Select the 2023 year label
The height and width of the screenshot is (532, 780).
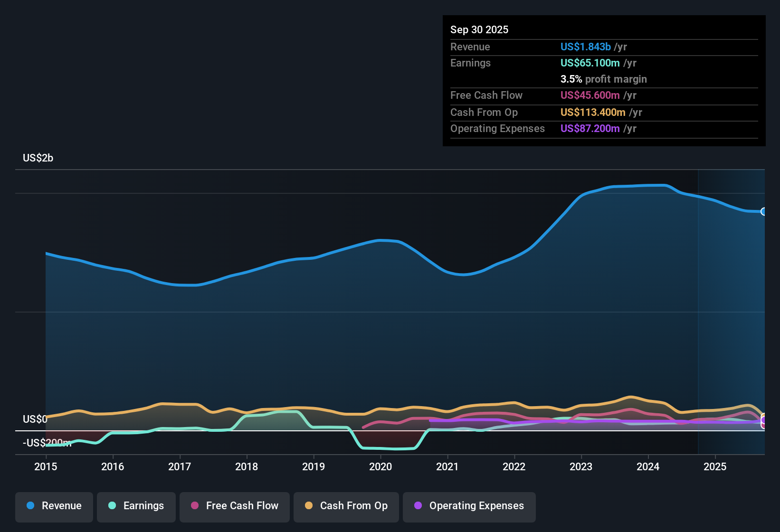click(x=581, y=467)
